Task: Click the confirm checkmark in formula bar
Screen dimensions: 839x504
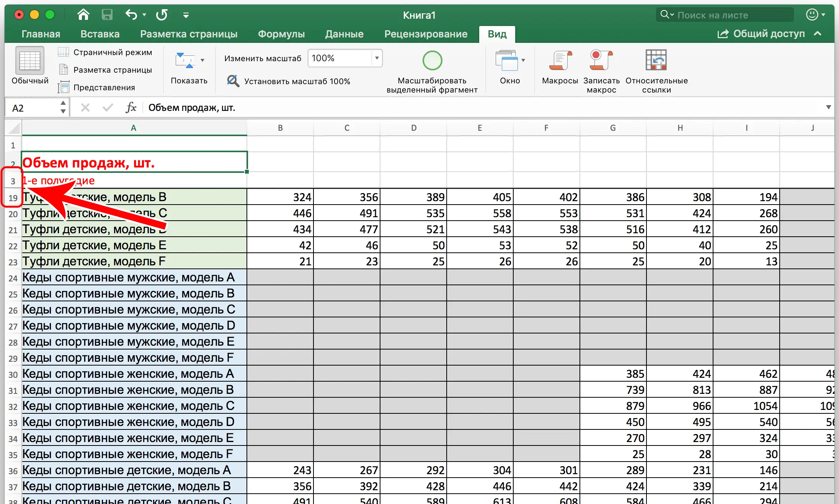Action: click(108, 108)
